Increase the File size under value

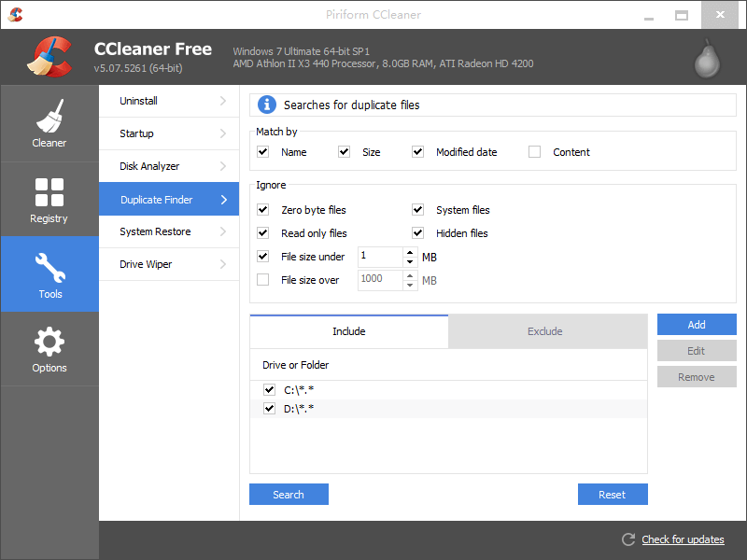pos(410,252)
